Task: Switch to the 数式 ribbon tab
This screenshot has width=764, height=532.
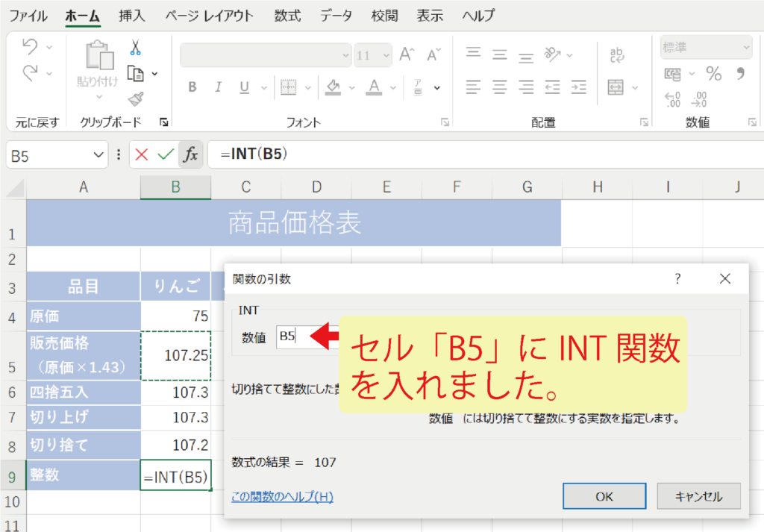Action: [x=287, y=15]
